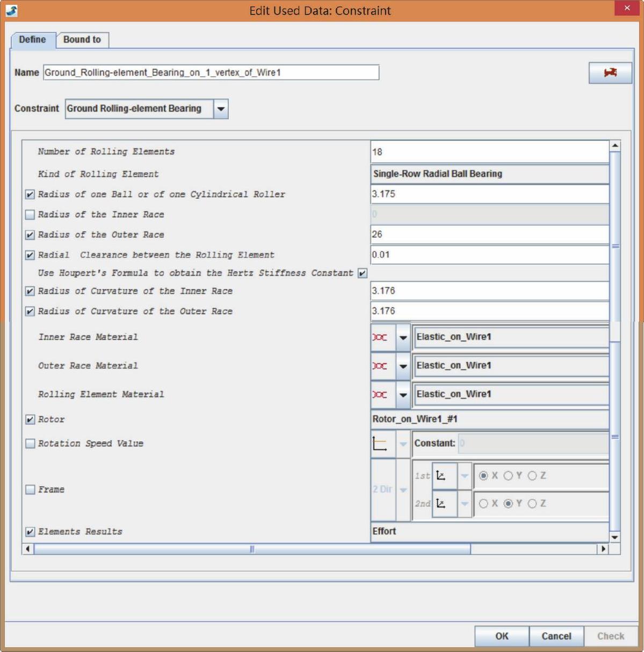This screenshot has width=644, height=652.
Task: Click the horizontal scrollbar thumb
Action: point(252,549)
